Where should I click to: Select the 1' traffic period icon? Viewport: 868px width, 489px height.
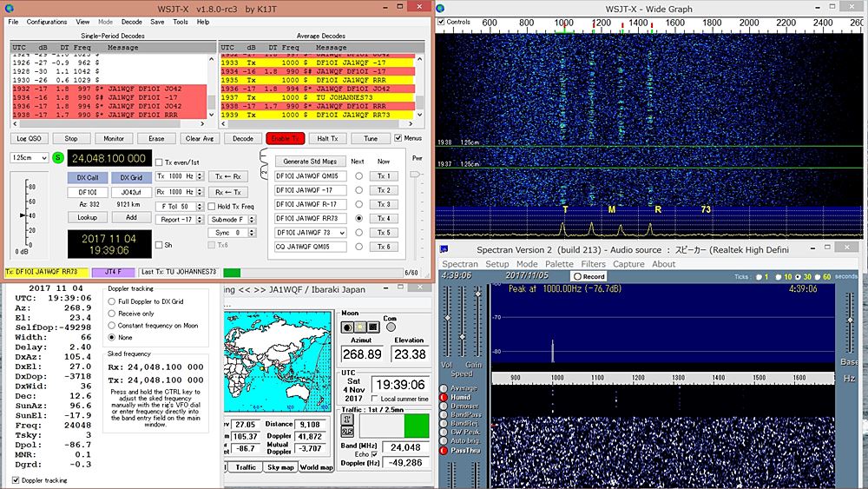tap(347, 420)
